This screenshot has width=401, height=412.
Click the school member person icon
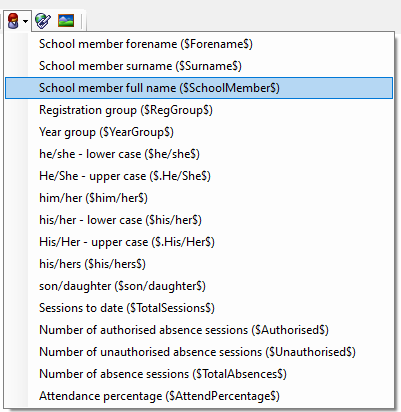[x=13, y=21]
